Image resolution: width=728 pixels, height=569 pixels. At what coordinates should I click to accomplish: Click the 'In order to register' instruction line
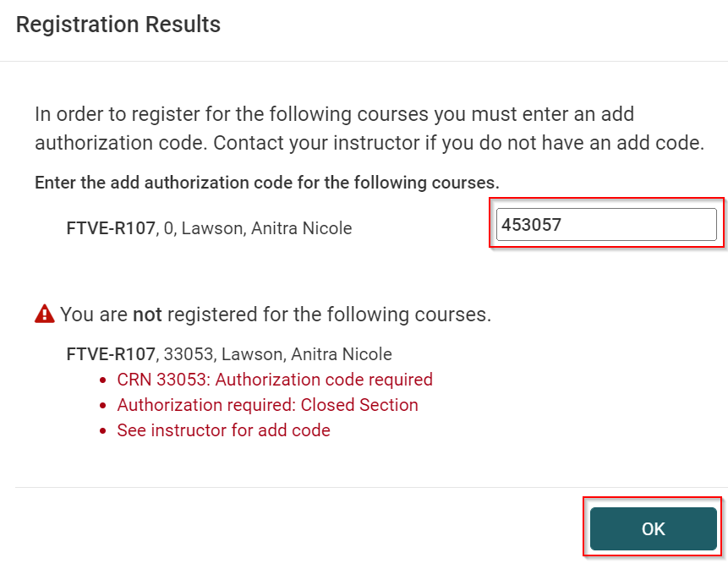tap(334, 114)
